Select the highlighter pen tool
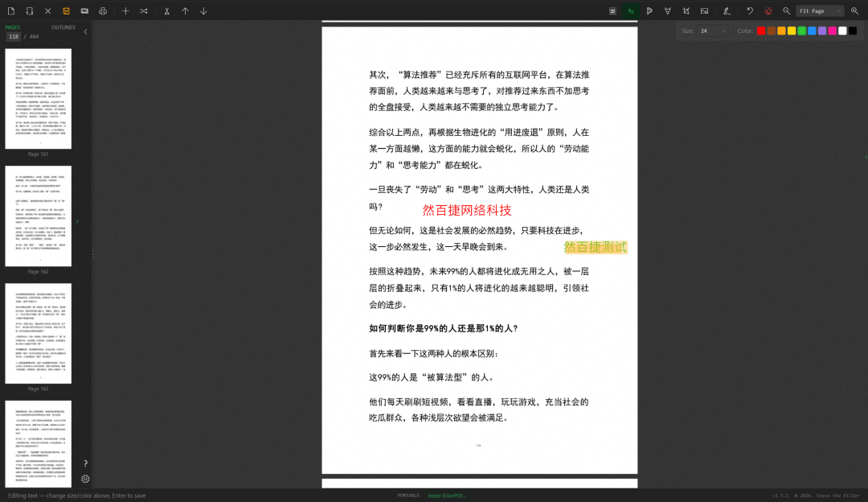This screenshot has width=868, height=502. 649,11
